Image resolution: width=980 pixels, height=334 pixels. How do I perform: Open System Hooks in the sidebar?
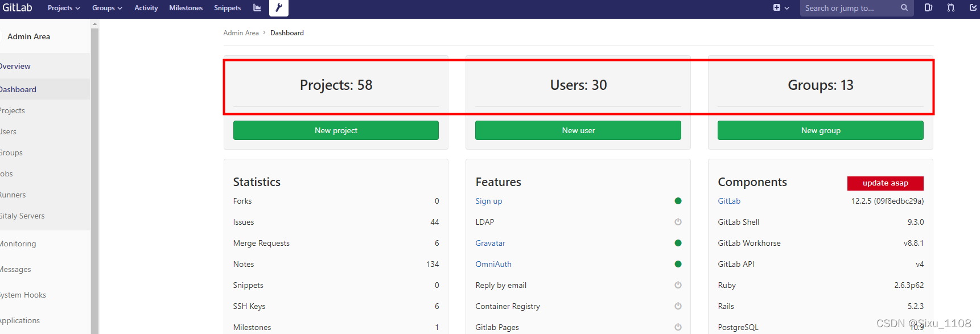23,295
